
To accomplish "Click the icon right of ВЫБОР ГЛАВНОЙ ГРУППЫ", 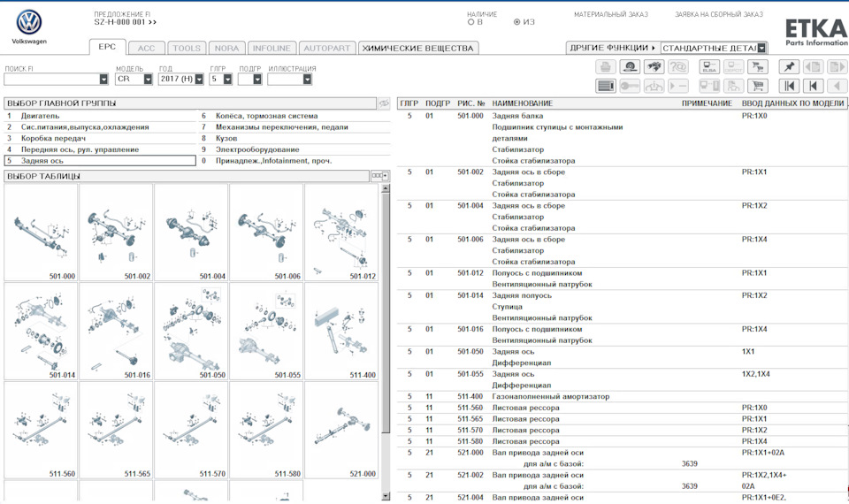I will [x=384, y=103].
